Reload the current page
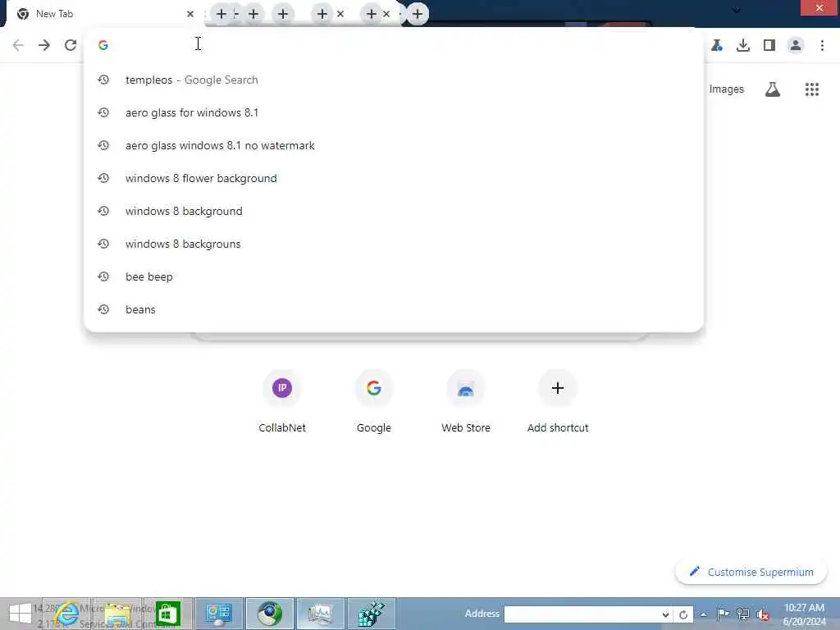The width and height of the screenshot is (840, 630). [71, 45]
